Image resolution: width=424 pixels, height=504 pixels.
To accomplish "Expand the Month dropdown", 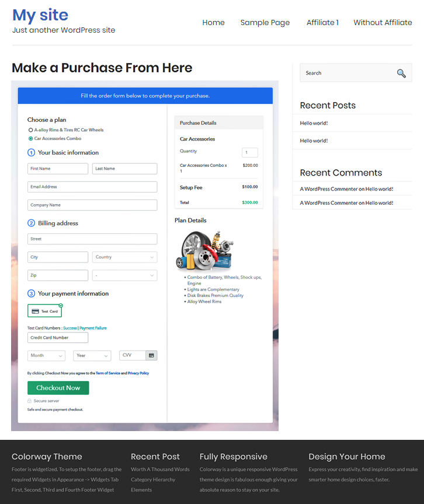I will click(46, 355).
